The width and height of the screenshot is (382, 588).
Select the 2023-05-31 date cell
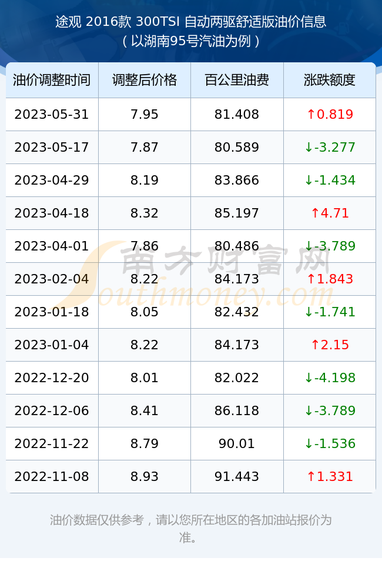[x=52, y=115]
